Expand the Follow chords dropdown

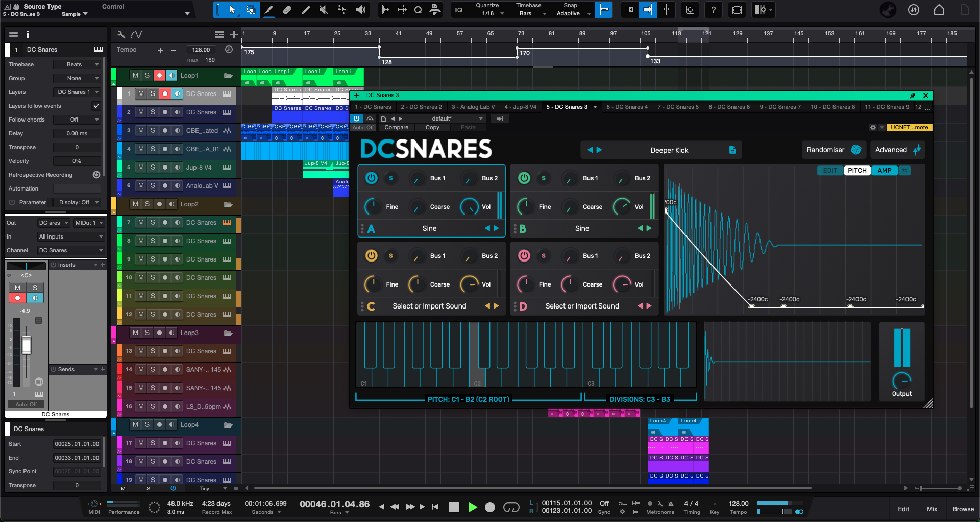[x=77, y=120]
